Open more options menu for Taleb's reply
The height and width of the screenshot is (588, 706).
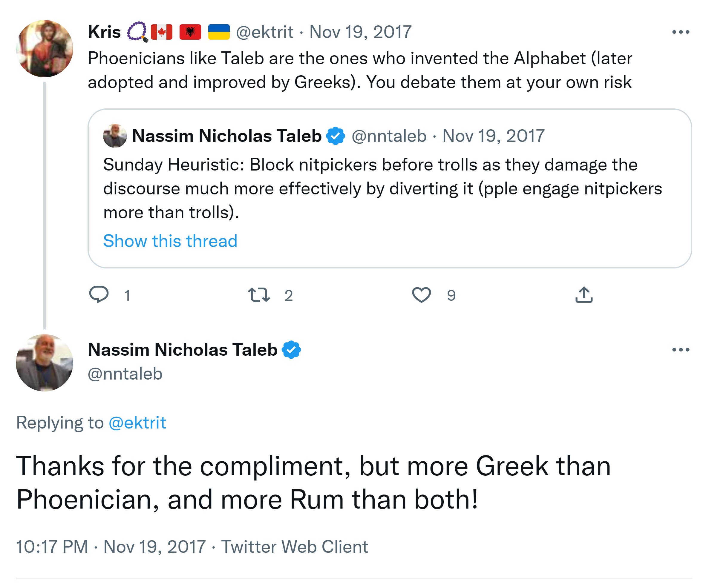click(680, 350)
